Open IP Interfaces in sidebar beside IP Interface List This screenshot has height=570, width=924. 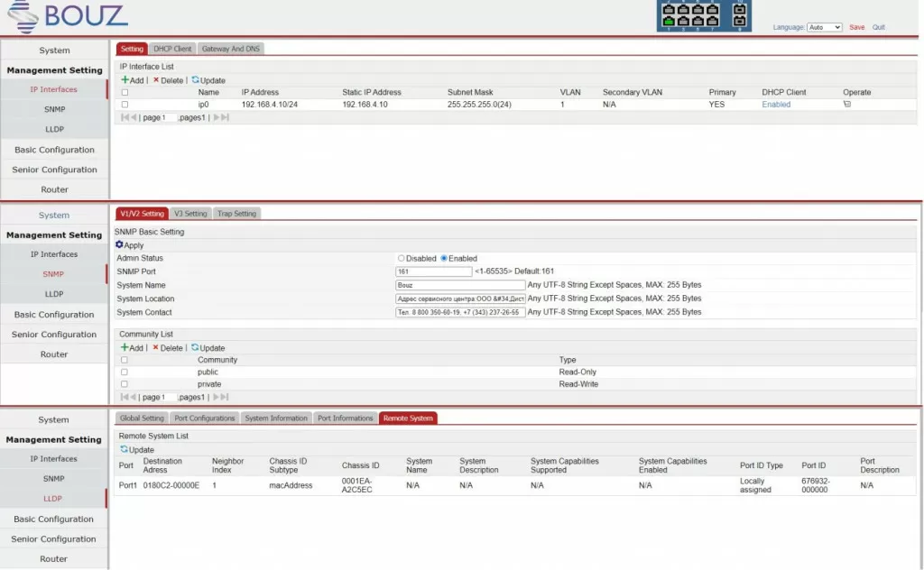click(x=54, y=89)
